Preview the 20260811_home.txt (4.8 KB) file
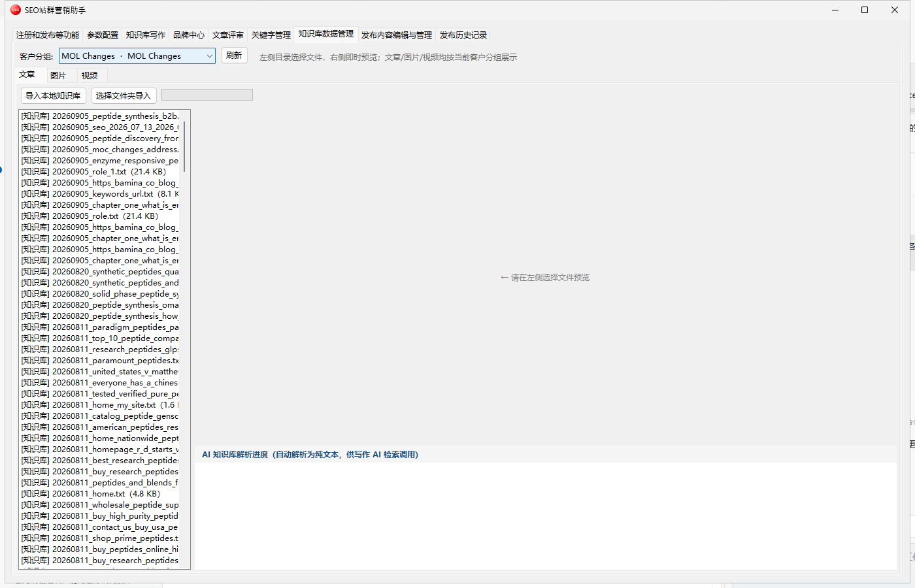 click(99, 494)
